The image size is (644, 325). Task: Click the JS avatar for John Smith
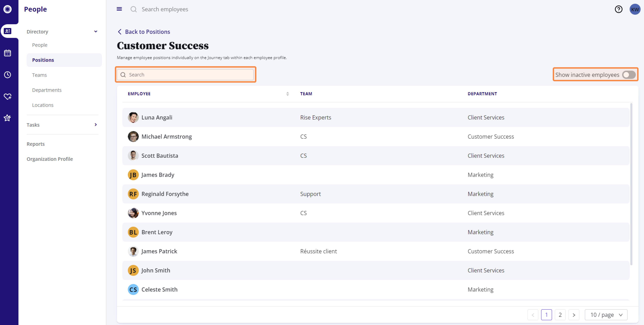click(x=133, y=270)
